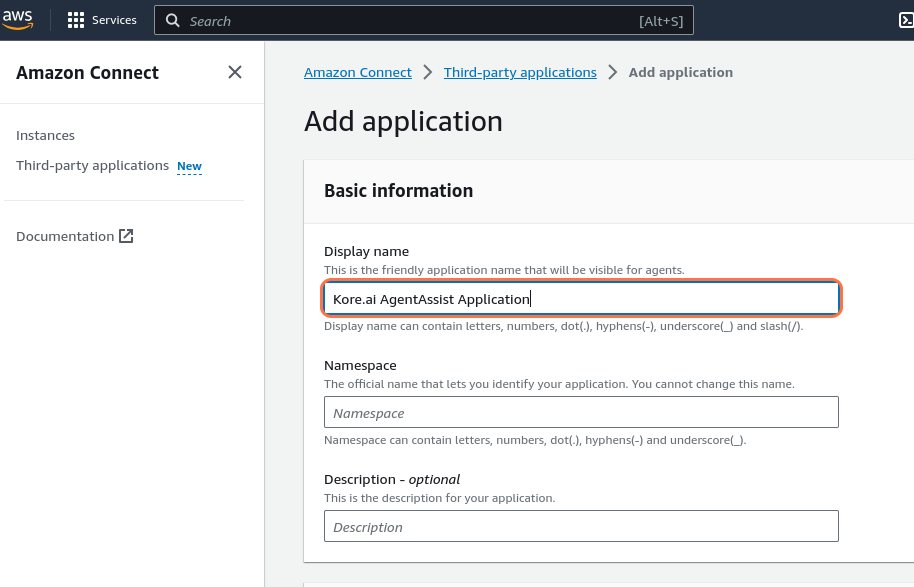Click the Basic information section header
The height and width of the screenshot is (587, 914).
[x=398, y=189]
